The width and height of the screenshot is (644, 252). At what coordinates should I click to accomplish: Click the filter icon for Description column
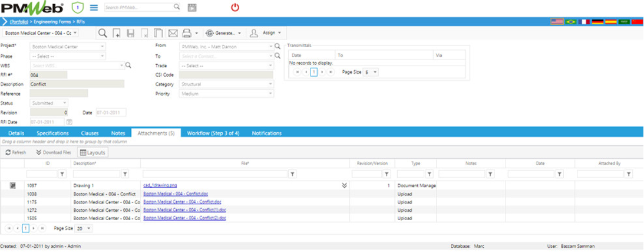(126, 174)
